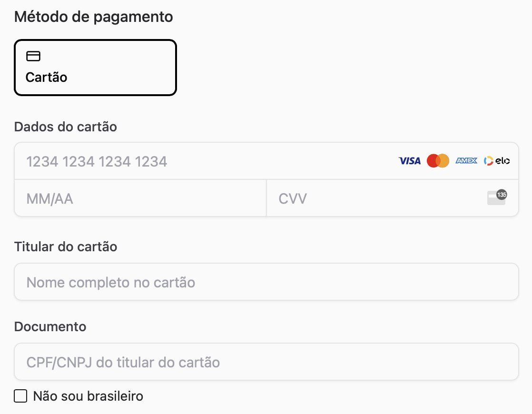The width and height of the screenshot is (532, 414).
Task: Focus the MM/AA expiry date field
Action: tap(140, 198)
